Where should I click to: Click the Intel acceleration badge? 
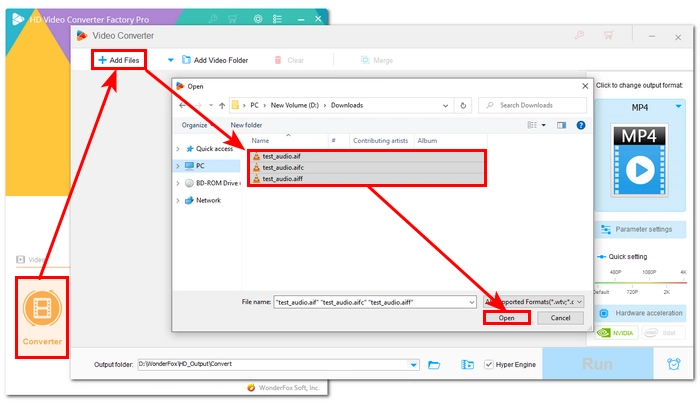[x=663, y=333]
